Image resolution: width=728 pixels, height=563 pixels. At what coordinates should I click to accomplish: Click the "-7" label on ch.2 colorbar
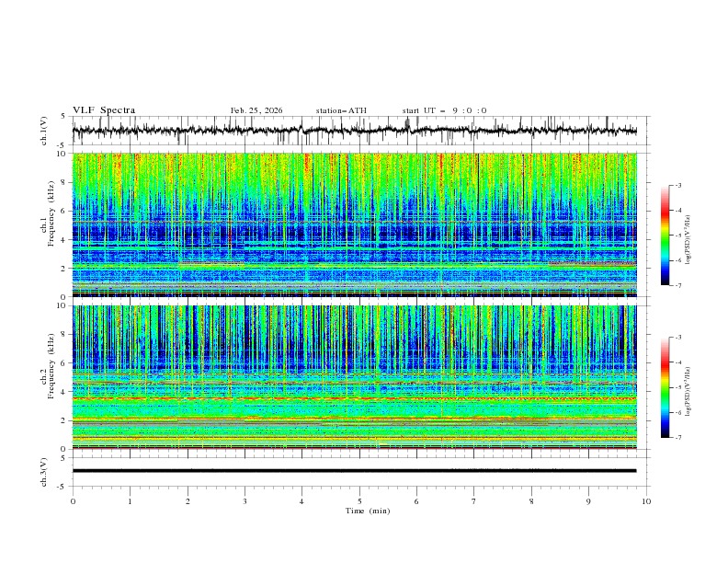click(x=678, y=438)
